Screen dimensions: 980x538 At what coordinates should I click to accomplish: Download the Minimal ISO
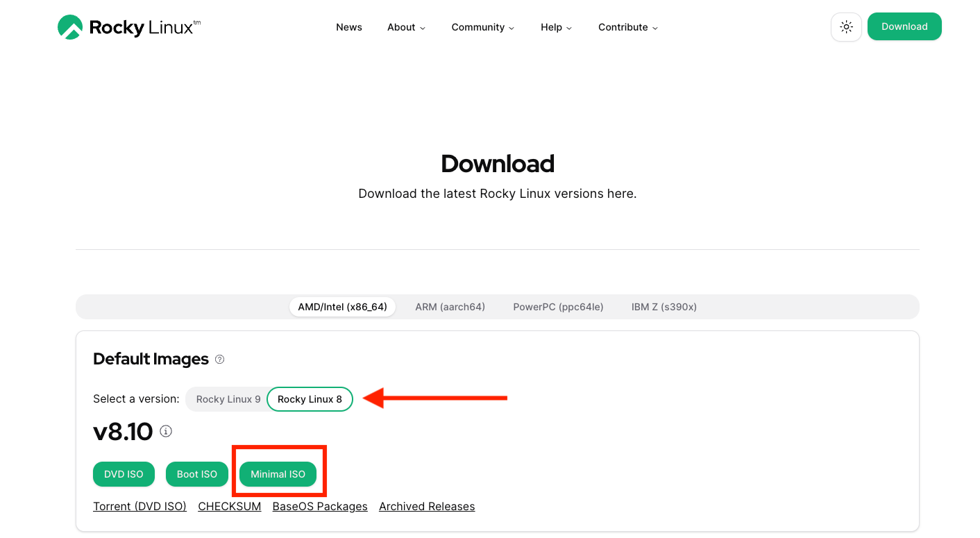click(278, 474)
